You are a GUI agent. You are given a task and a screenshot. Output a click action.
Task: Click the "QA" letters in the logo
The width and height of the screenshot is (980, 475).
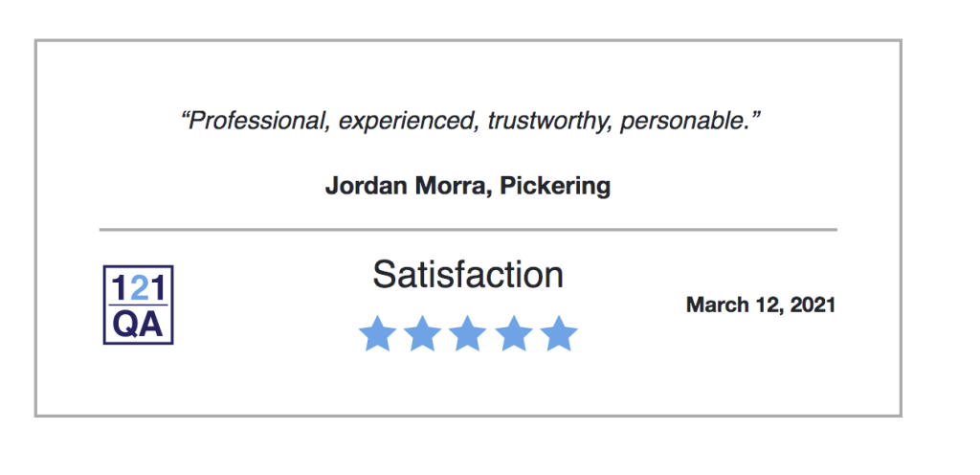(x=138, y=324)
